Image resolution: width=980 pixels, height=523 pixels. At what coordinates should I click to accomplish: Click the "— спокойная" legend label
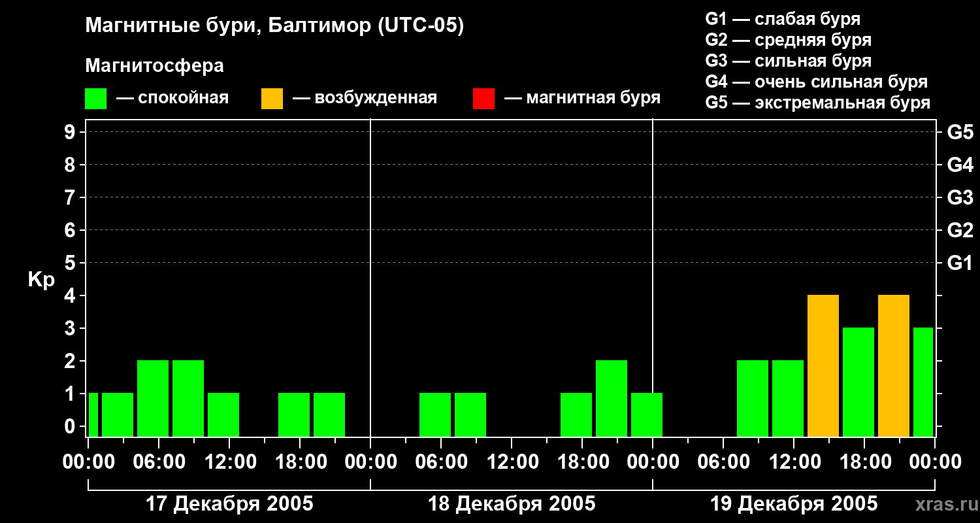[x=172, y=98]
